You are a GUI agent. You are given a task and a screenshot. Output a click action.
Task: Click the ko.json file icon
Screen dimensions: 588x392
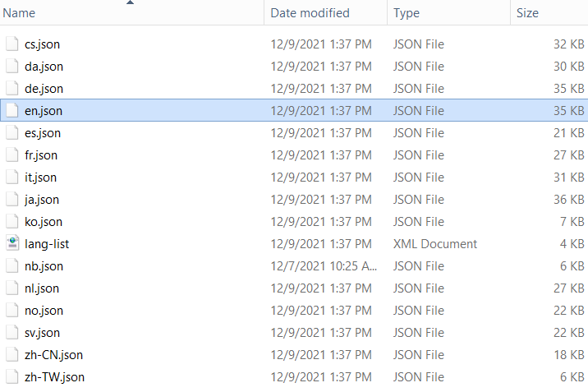point(11,222)
